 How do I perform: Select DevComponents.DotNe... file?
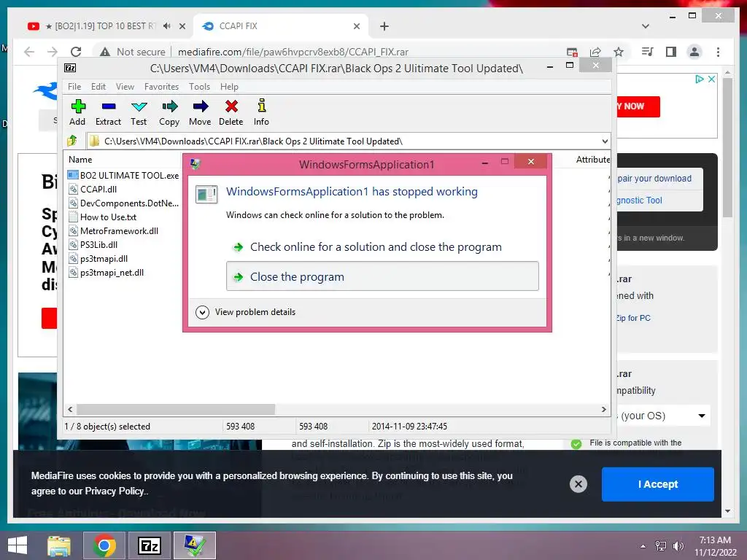point(123,203)
